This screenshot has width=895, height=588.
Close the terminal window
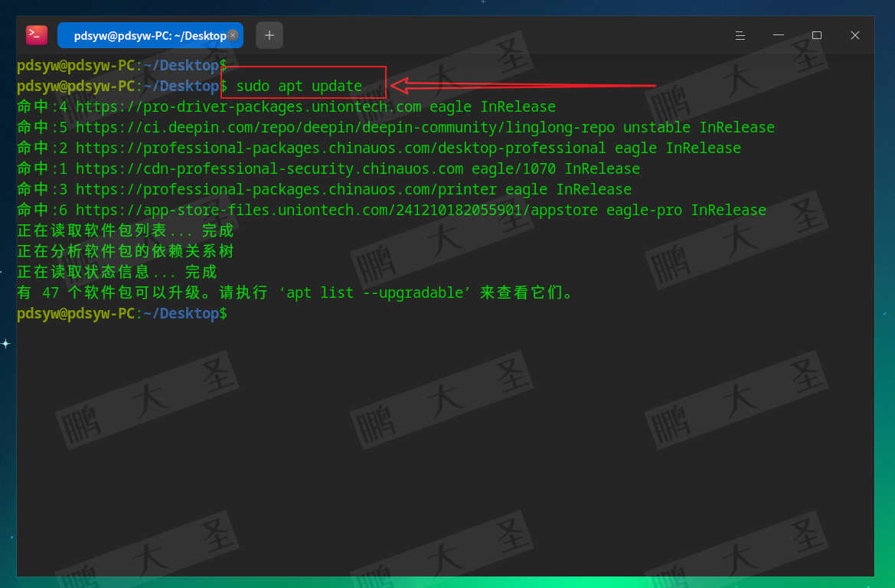pyautogui.click(x=854, y=35)
